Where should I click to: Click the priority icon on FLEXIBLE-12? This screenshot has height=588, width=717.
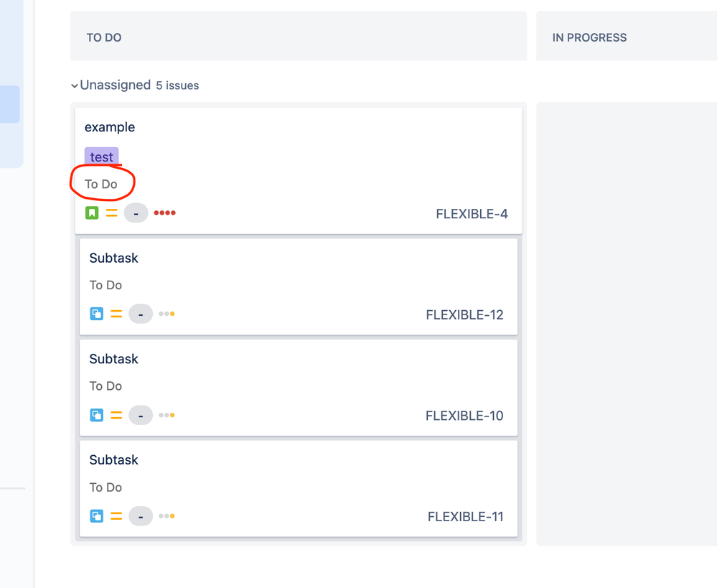click(116, 314)
